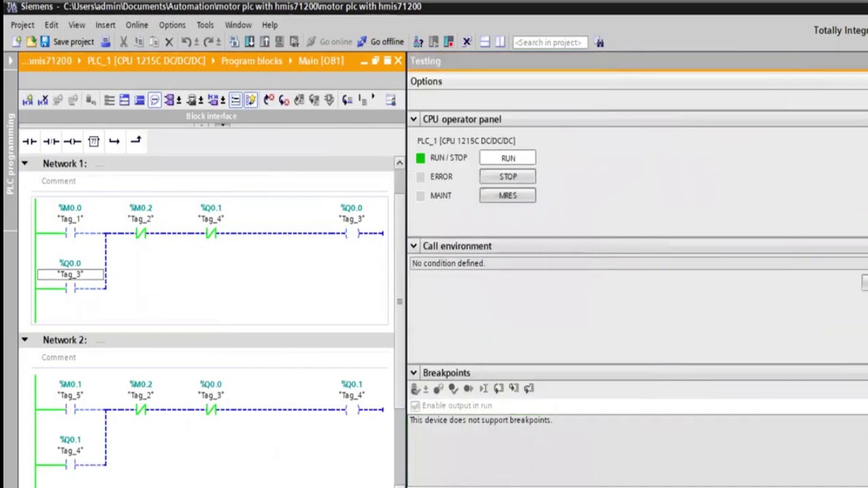Toggle favorites display star icon
The width and height of the screenshot is (868, 488).
[x=251, y=100]
